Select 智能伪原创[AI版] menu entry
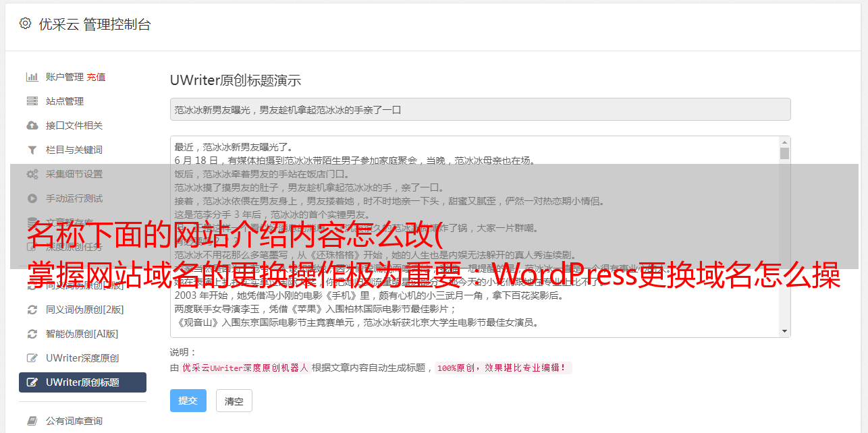868x433 pixels. point(82,334)
